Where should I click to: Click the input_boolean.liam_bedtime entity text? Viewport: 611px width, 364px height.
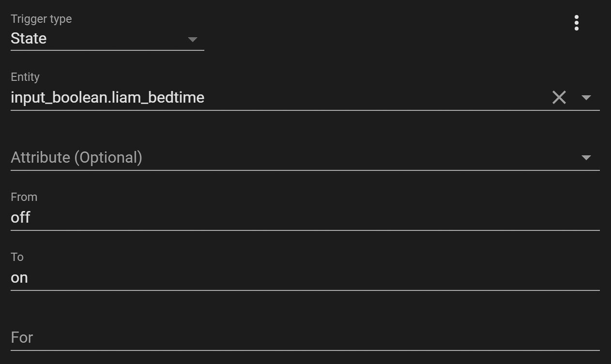tap(107, 98)
